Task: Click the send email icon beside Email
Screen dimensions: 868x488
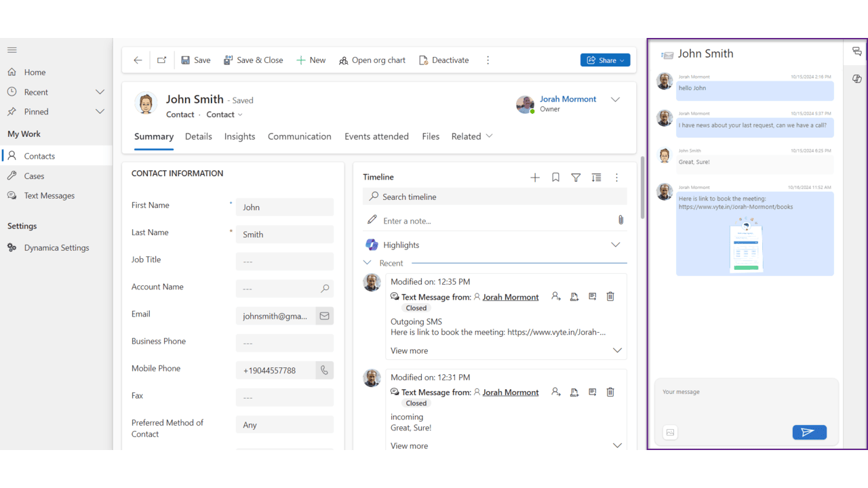Action: click(x=324, y=316)
